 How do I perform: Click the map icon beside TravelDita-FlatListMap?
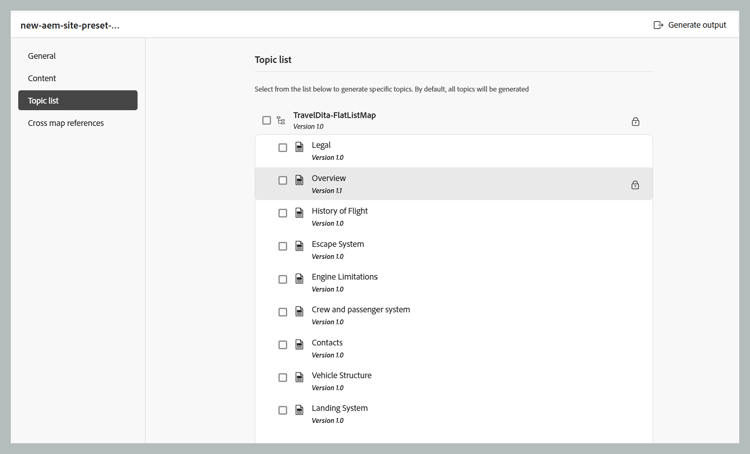click(281, 121)
